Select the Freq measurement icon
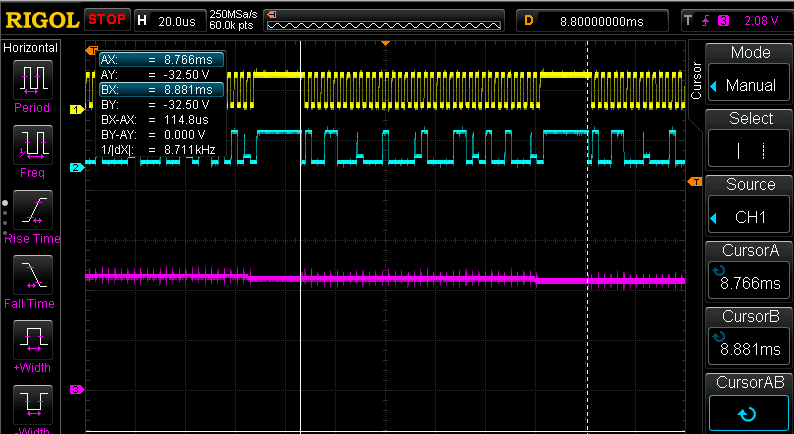Viewport: 794px width, 434px height. tap(32, 144)
